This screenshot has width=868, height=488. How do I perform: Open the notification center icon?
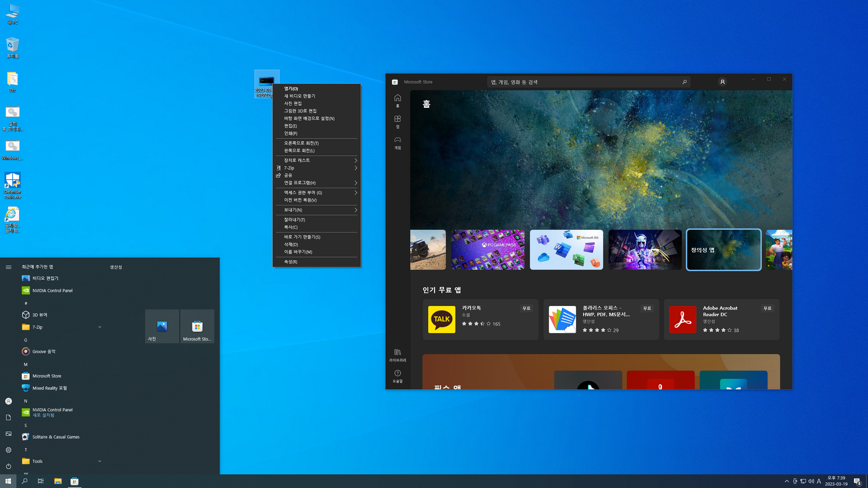[857, 481]
